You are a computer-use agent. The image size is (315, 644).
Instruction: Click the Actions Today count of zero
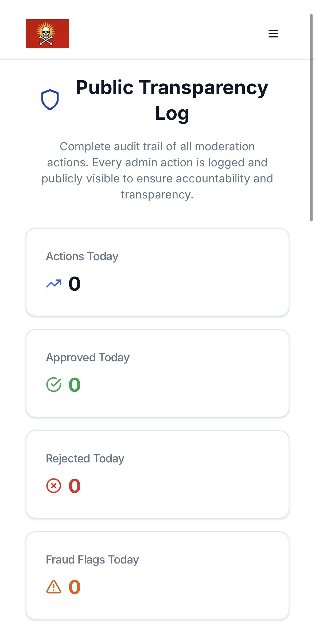[x=74, y=283]
